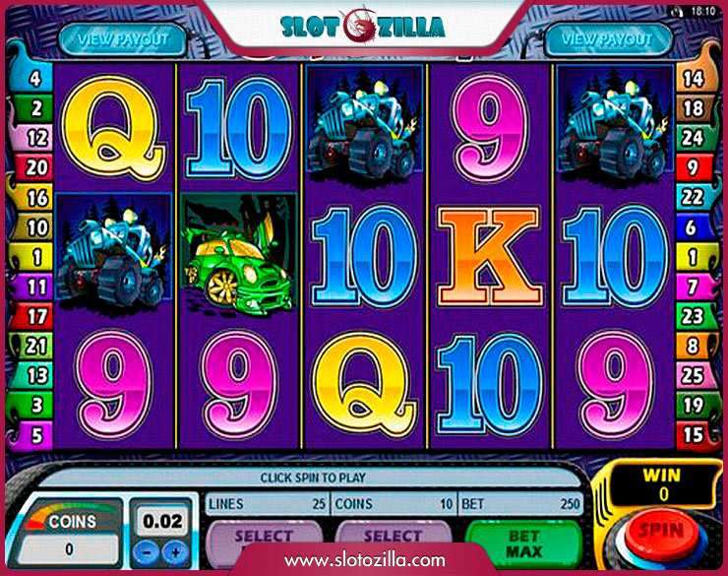The height and width of the screenshot is (576, 728).
Task: Click the monster truck symbol on reel one
Action: click(114, 255)
